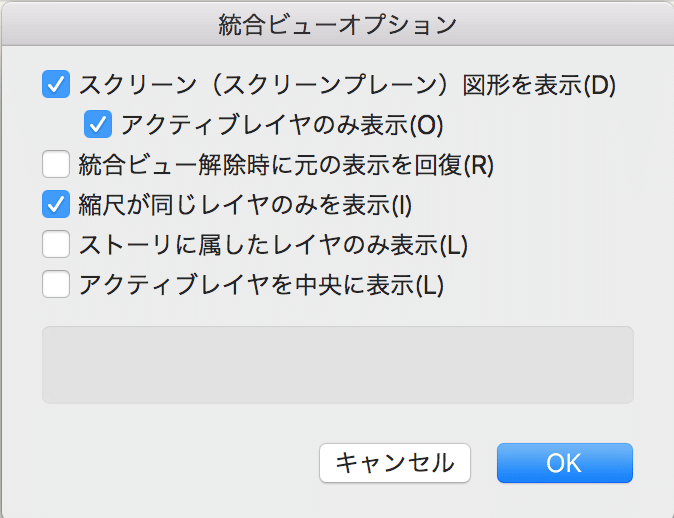Click the アクティブレイヤを中央に表示(L) label text

[x=260, y=285]
